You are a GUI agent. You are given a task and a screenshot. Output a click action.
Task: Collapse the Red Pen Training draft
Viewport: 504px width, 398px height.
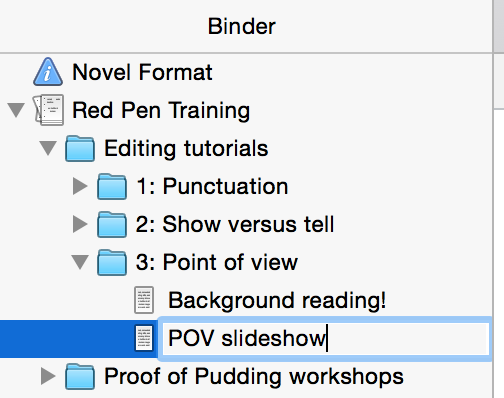[16, 110]
